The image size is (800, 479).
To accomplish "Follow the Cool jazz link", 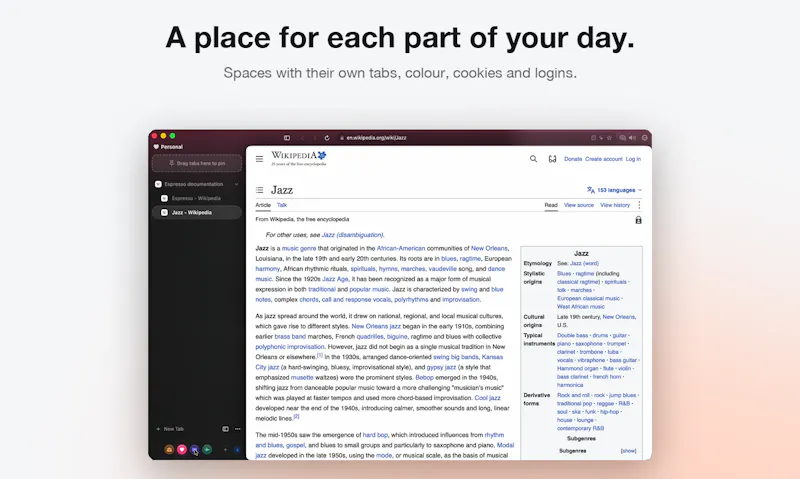I will [487, 398].
